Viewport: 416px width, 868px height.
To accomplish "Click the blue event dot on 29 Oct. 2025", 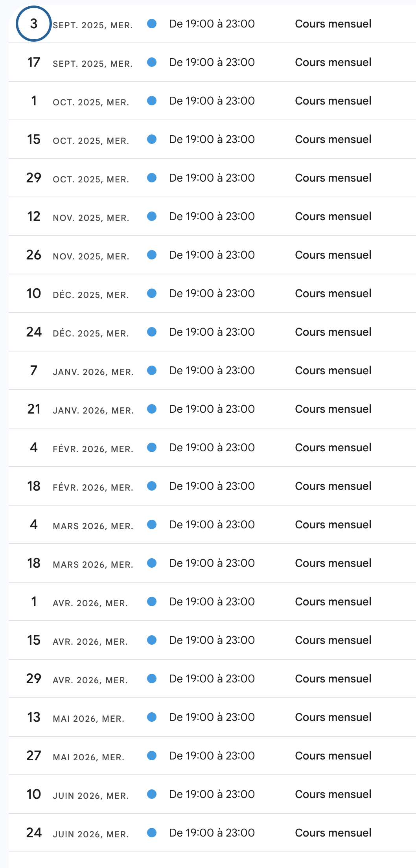I will (152, 178).
